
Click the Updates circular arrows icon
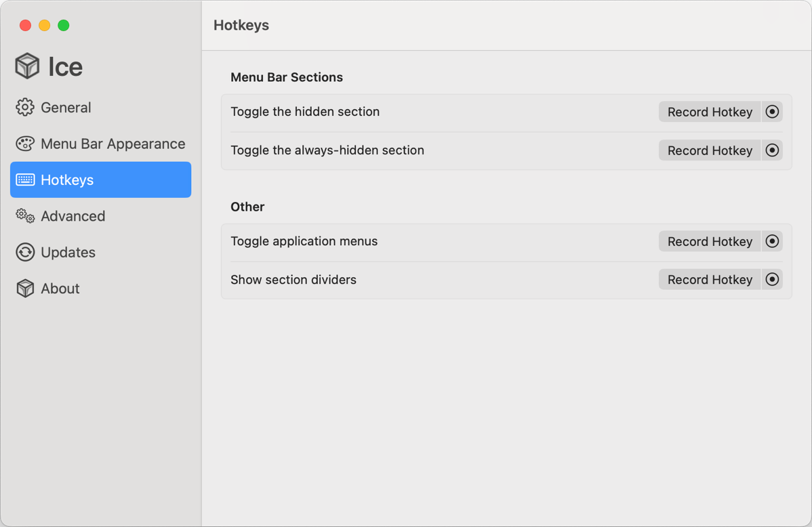[25, 252]
